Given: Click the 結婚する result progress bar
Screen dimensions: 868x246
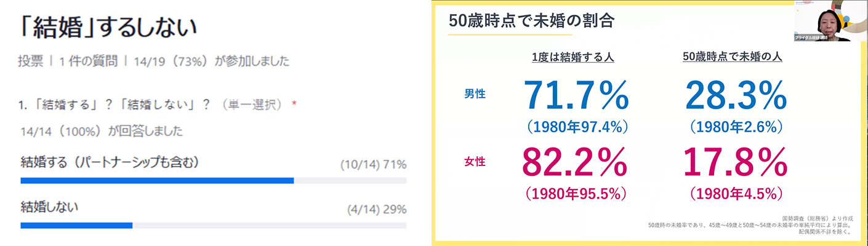Looking at the screenshot, I should tap(157, 181).
